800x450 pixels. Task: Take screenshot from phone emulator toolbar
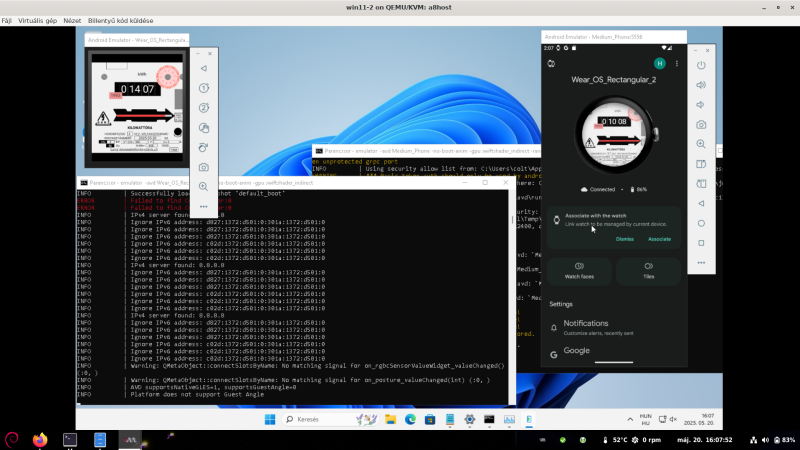(701, 124)
